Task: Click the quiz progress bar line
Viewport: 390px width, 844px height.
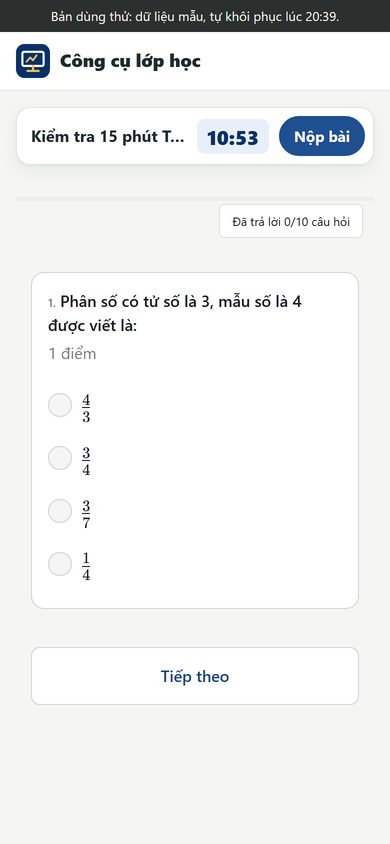Action: (x=195, y=199)
